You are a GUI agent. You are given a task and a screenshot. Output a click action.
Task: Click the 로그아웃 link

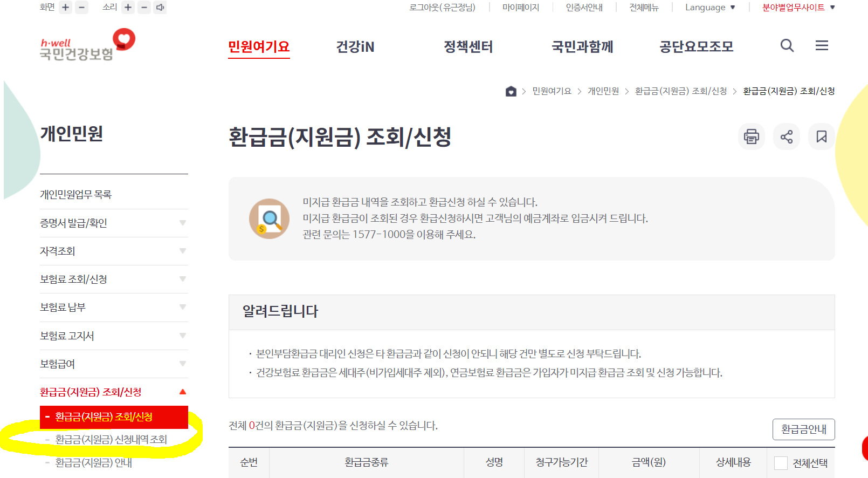point(442,8)
